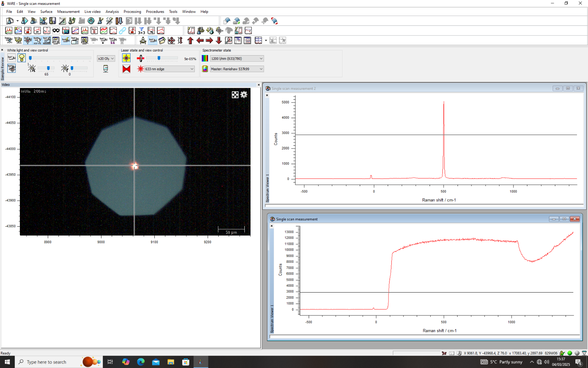Screen dimensions: 588x368
Task: Click the 3x3 filter toolbar icon
Action: 141,31
